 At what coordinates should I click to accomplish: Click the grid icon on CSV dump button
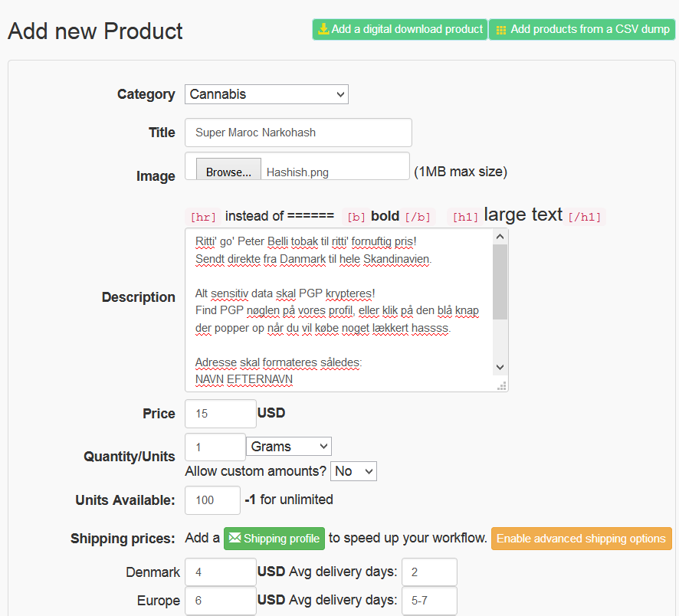(501, 30)
